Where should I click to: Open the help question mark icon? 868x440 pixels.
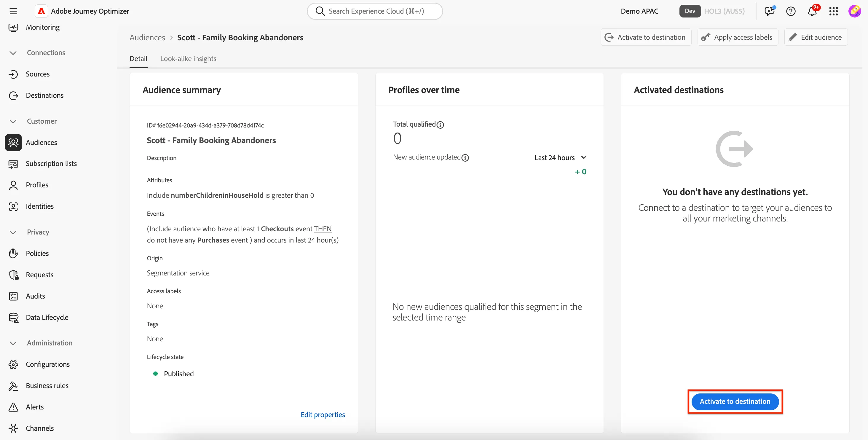pos(791,11)
